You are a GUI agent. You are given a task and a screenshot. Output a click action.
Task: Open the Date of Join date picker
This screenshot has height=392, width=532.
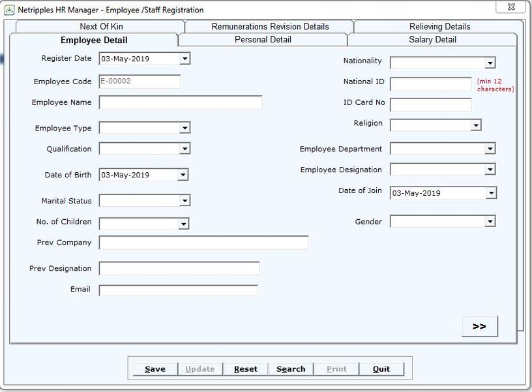491,193
